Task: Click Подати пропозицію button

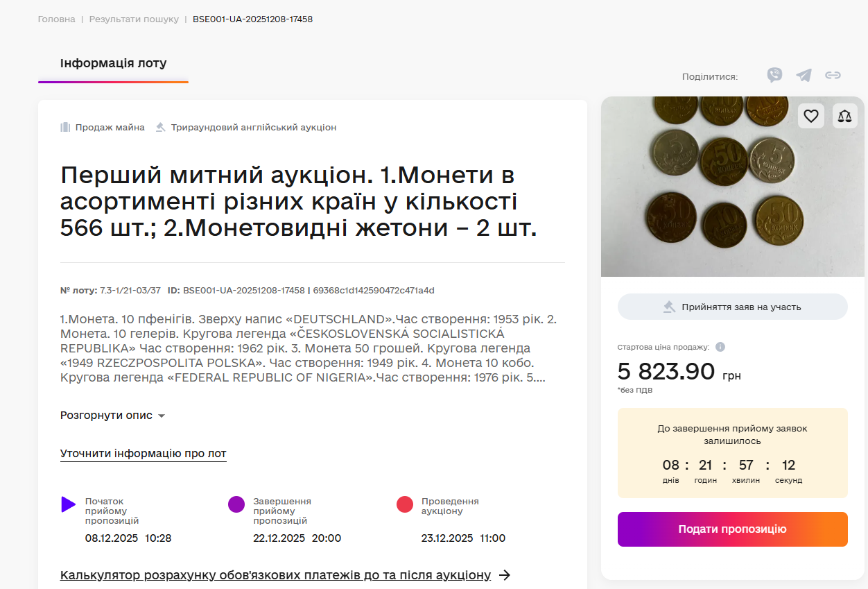Action: 732,529
